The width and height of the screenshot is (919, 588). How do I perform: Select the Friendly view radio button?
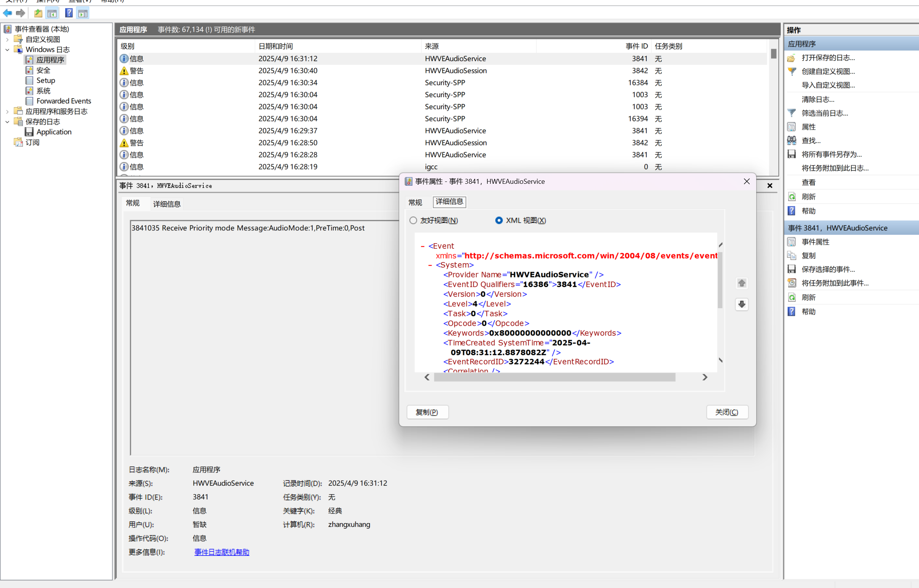413,220
